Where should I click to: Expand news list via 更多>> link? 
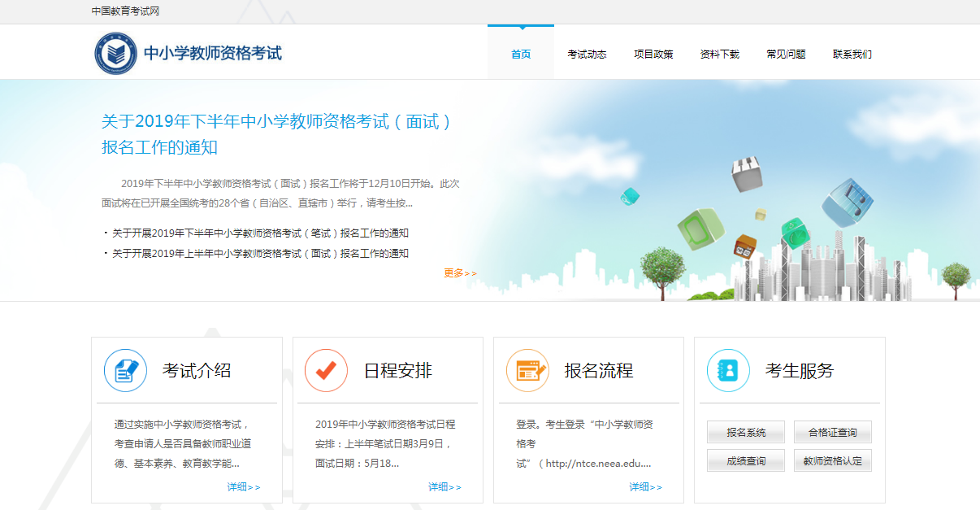click(x=460, y=273)
